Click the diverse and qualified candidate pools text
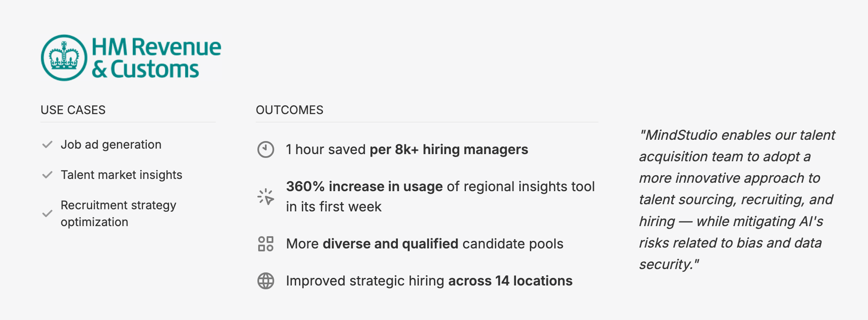The width and height of the screenshot is (868, 320). [x=424, y=244]
